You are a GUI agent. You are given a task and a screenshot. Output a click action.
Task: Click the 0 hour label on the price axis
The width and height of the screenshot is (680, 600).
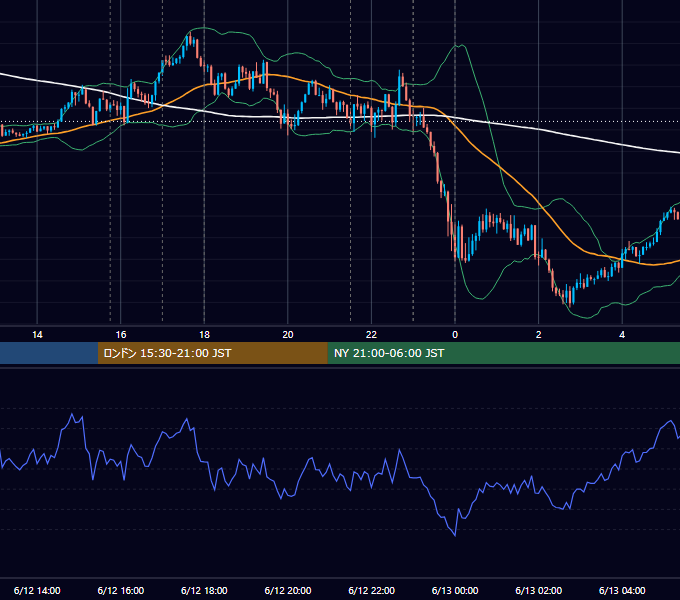(455, 335)
